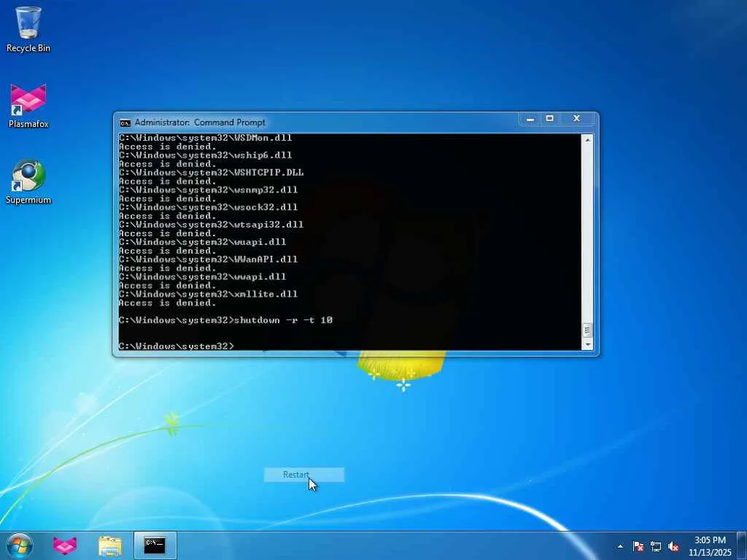Screen dimensions: 747x560
Task: Click the wtsapi32.dll path line
Action: pos(211,225)
